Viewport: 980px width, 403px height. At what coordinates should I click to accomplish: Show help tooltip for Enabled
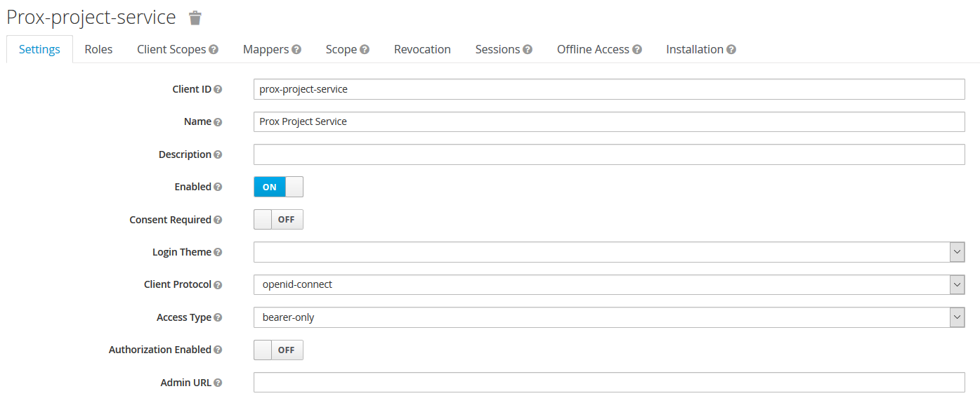(218, 187)
